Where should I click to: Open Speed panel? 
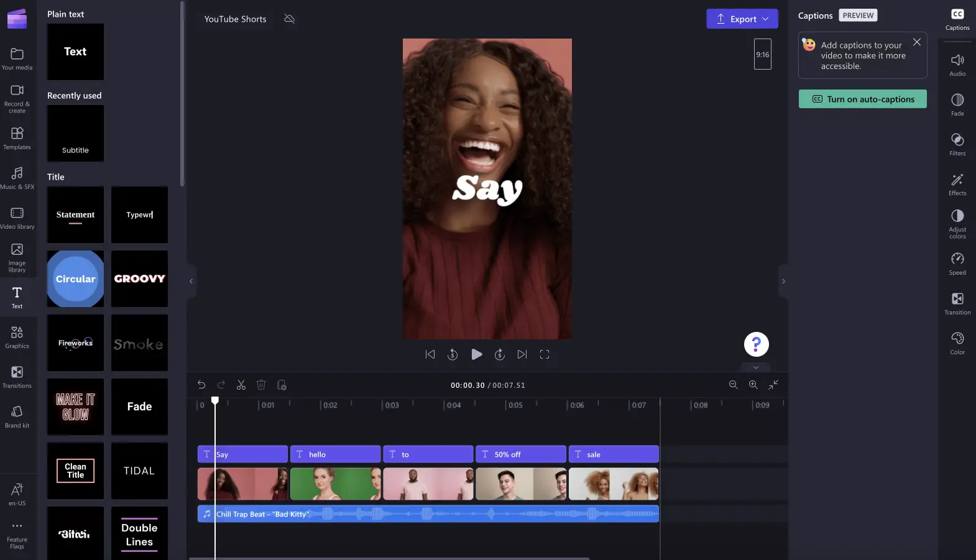point(957,264)
